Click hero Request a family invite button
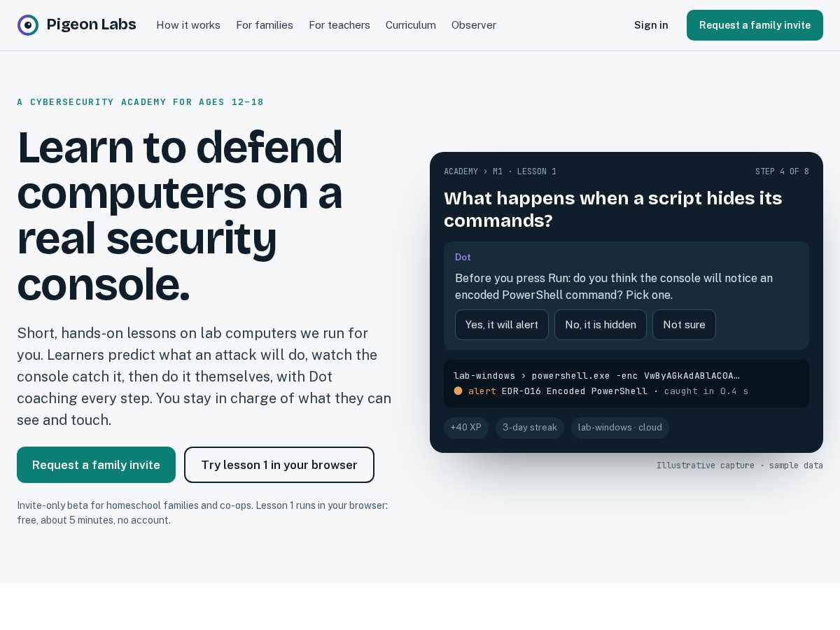This screenshot has width=840, height=630. click(96, 465)
